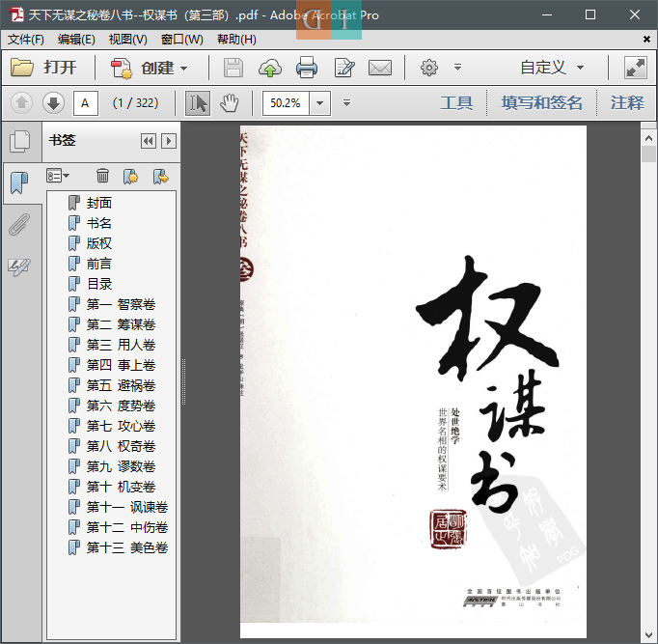Print the document using printer icon

point(307,68)
